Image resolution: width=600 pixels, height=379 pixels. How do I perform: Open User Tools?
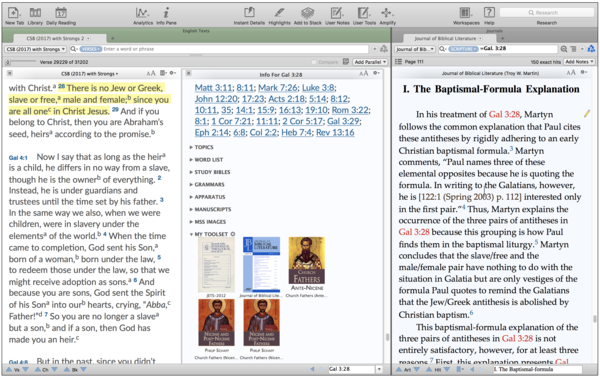(364, 15)
